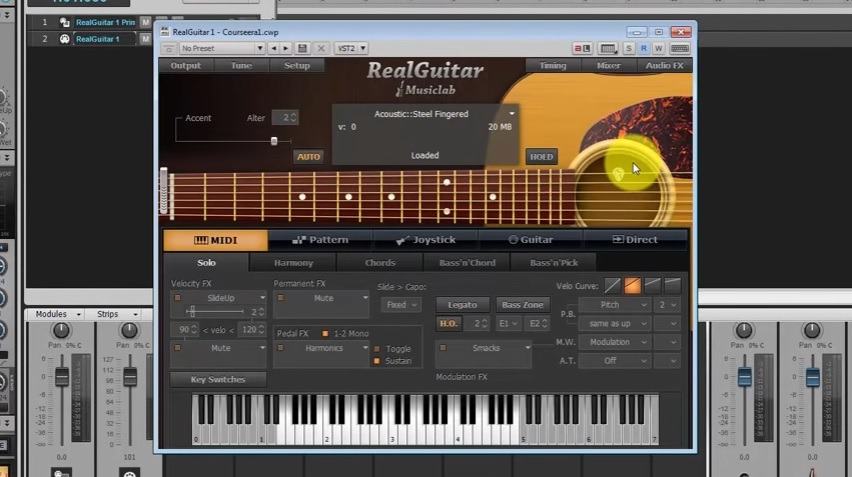Click the Key Switches button
The image size is (852, 477).
[x=218, y=379]
